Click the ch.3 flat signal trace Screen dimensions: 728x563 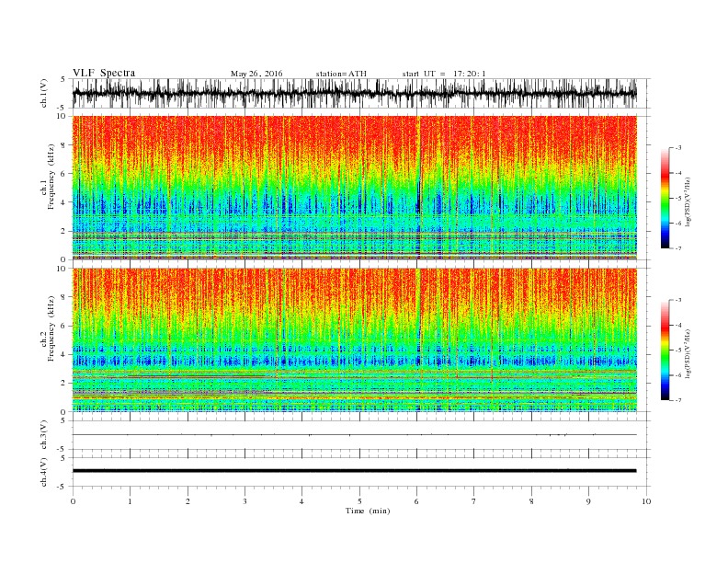click(354, 435)
